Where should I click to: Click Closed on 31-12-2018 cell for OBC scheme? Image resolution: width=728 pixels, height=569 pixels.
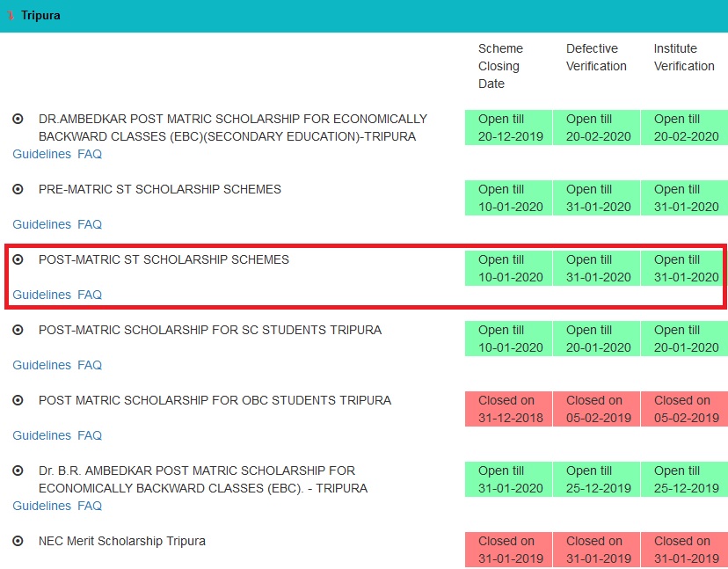pyautogui.click(x=508, y=409)
